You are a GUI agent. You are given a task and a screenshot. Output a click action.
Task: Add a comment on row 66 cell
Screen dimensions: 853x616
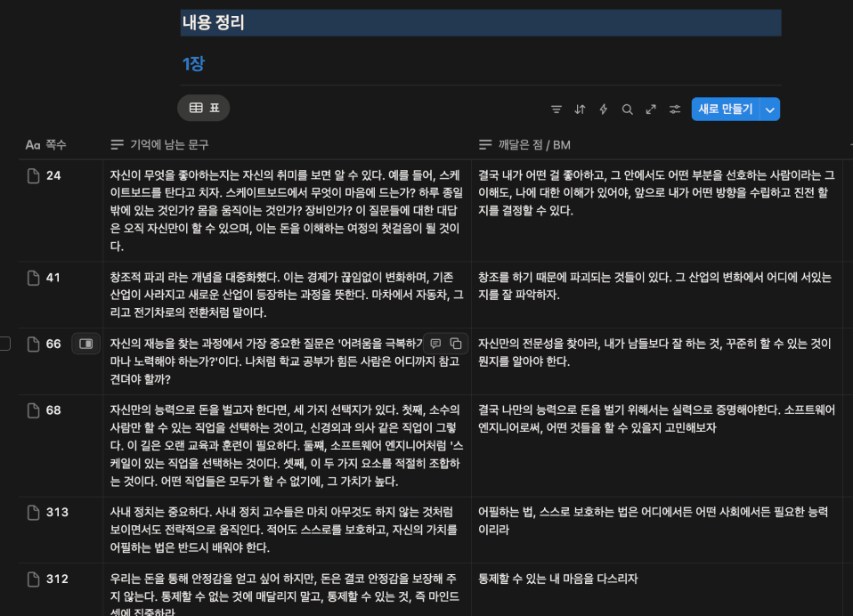point(435,344)
